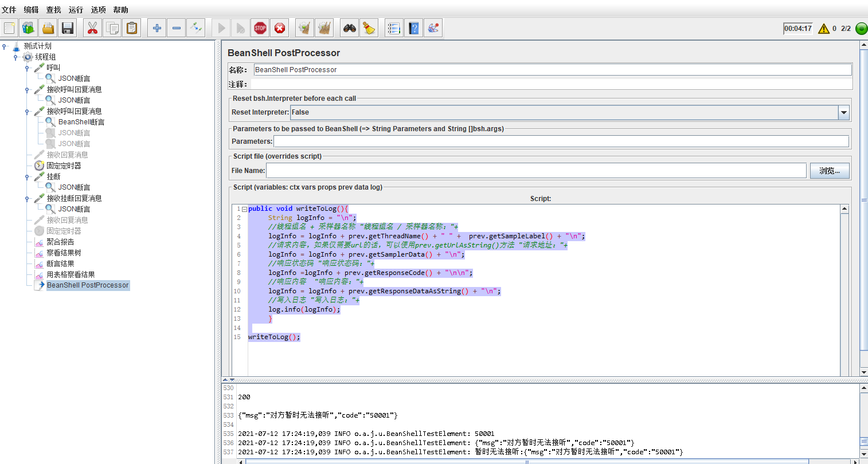Collapse the 线程组 tree node
Screen dimensions: 868x464
point(16,57)
